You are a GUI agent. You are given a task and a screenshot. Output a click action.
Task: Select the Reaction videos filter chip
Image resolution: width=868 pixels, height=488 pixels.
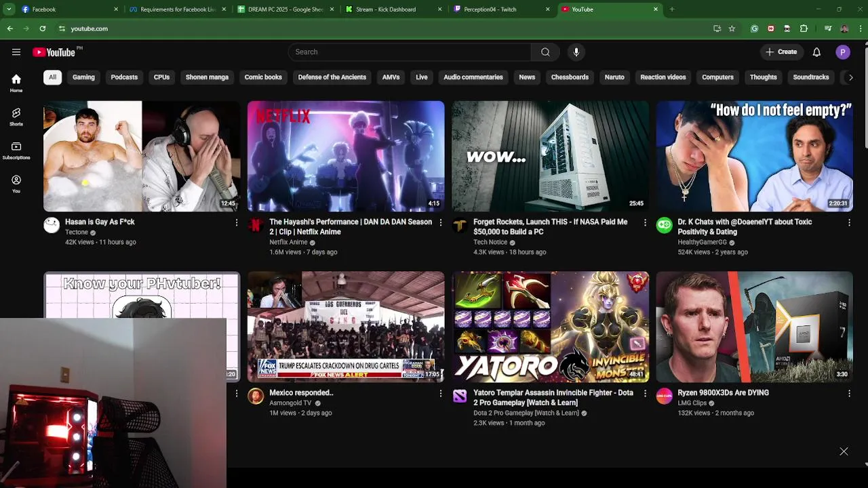click(663, 77)
